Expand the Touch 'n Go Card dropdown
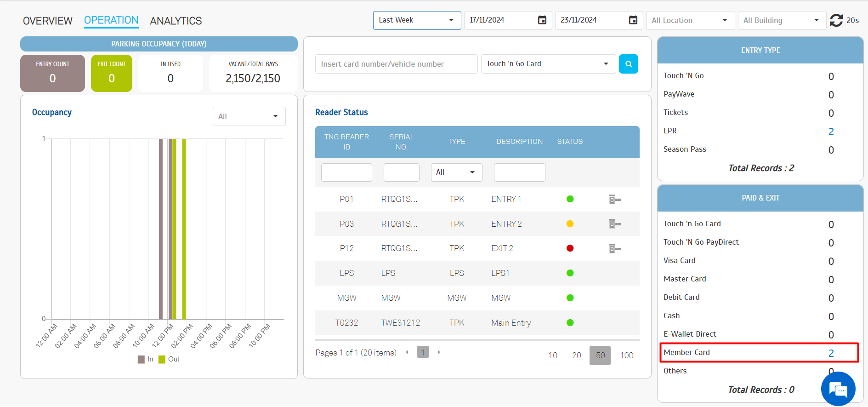 [547, 64]
